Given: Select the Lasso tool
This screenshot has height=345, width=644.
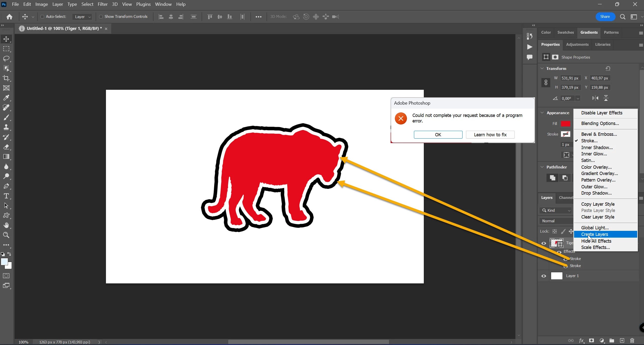Looking at the screenshot, I should (6, 59).
